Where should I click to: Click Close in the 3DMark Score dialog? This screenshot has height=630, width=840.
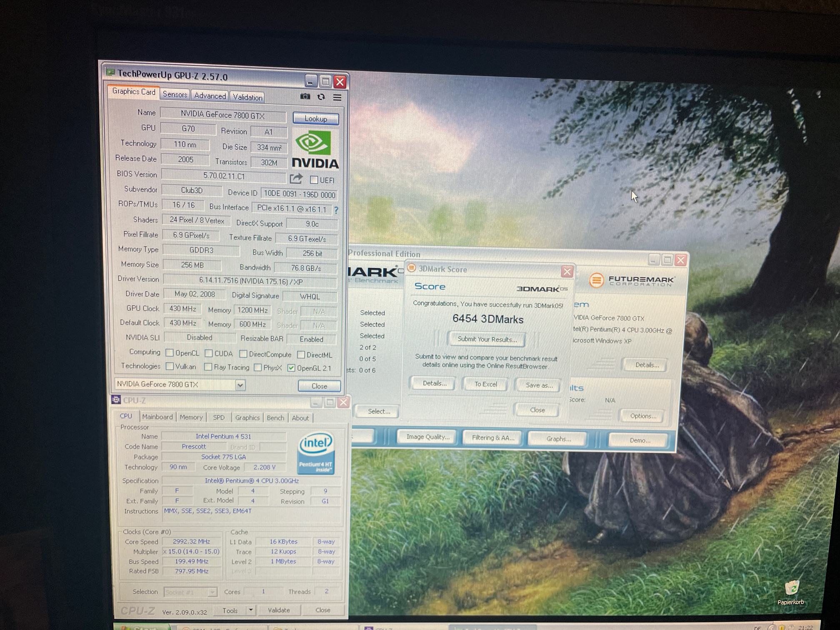tap(537, 410)
